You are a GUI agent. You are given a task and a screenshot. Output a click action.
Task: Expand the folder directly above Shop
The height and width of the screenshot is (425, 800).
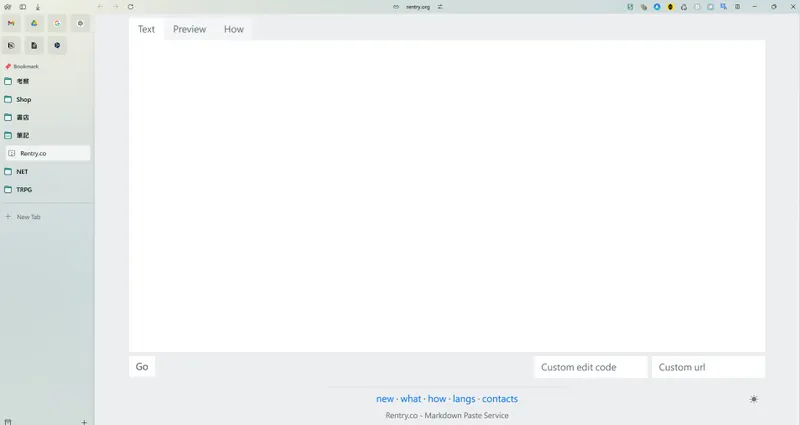tap(47, 81)
